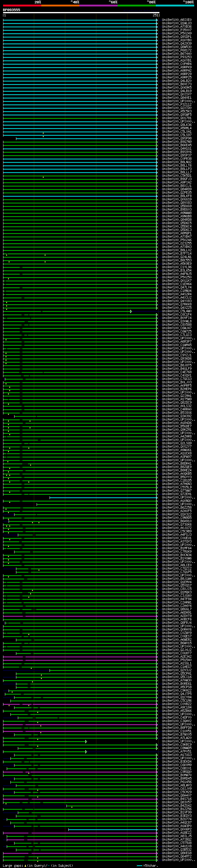This screenshot has width=197, height=868.
Task: Select the hit label UniRef100_Q30WL8
Action: coord(177,321)
